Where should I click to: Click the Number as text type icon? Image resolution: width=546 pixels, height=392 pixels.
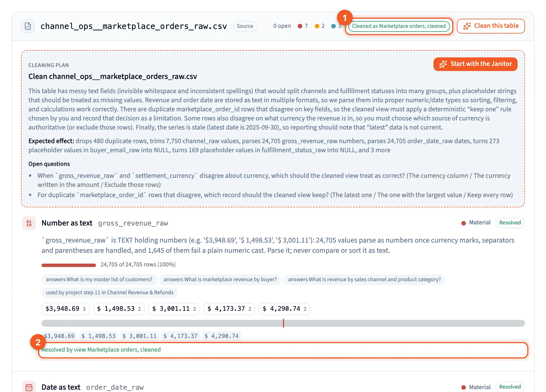click(x=29, y=223)
